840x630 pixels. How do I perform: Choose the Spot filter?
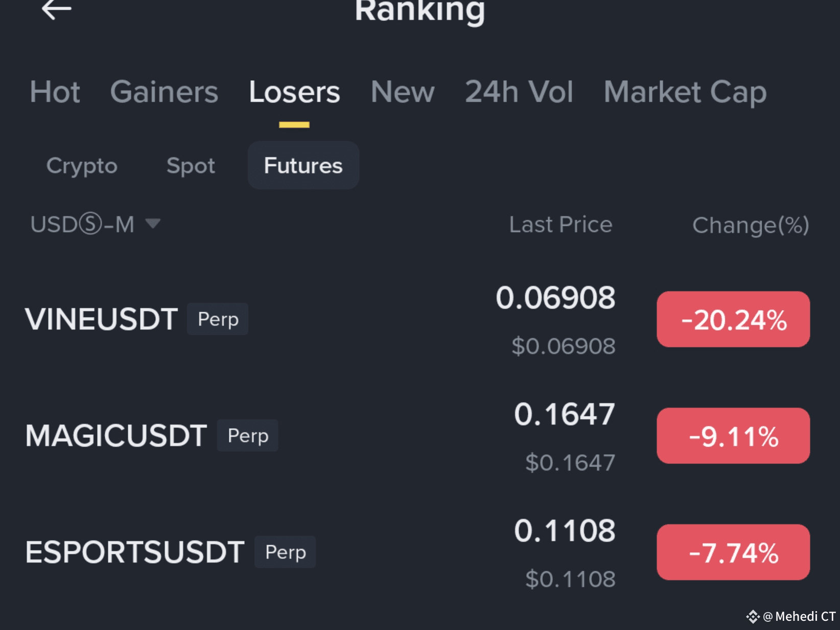tap(191, 166)
